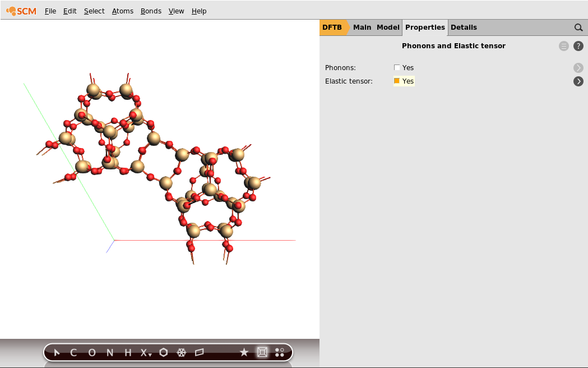Activate the carbon (C) atom tool
The width and height of the screenshot is (588, 368).
[x=73, y=352]
